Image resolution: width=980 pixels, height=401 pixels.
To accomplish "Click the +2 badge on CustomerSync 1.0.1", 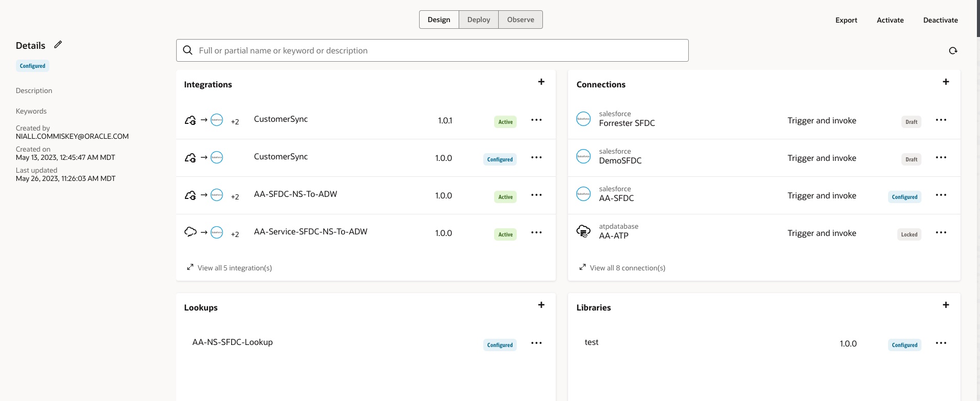I will tap(235, 122).
